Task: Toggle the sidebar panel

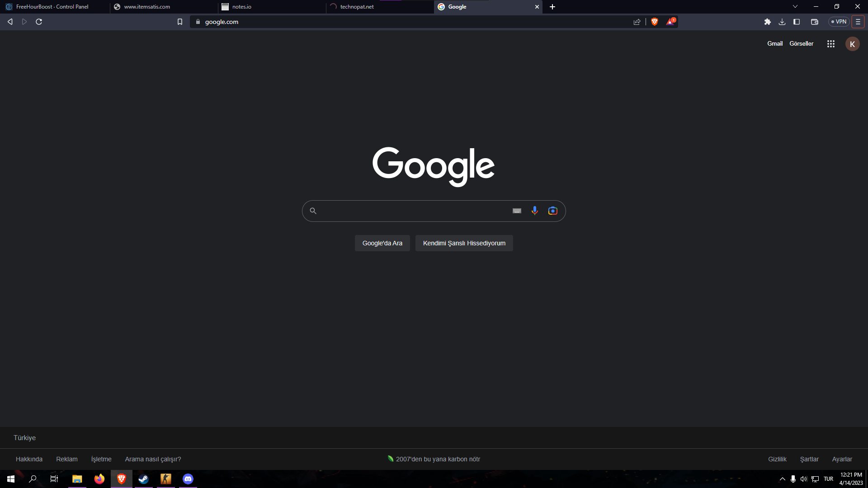Action: (x=797, y=22)
